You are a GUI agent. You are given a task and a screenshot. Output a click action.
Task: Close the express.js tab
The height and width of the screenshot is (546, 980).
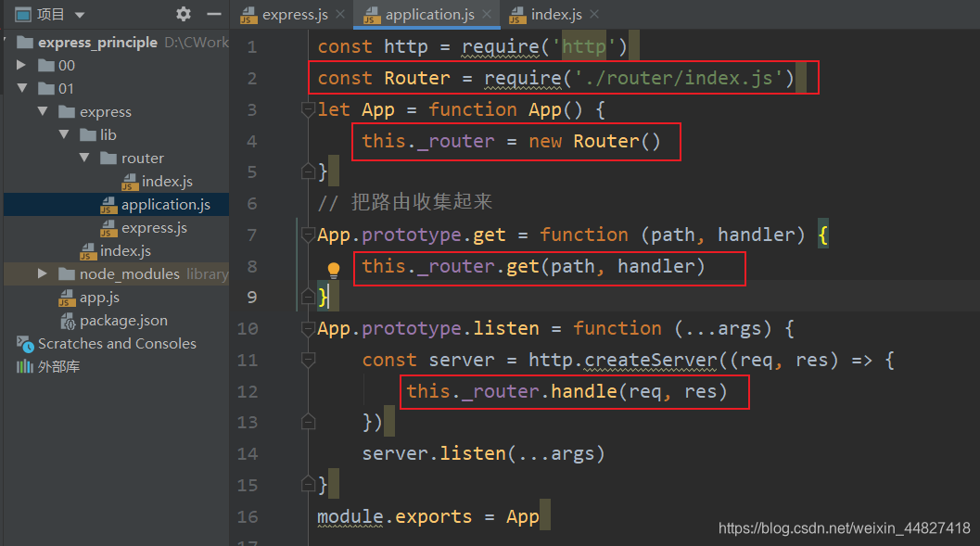340,14
